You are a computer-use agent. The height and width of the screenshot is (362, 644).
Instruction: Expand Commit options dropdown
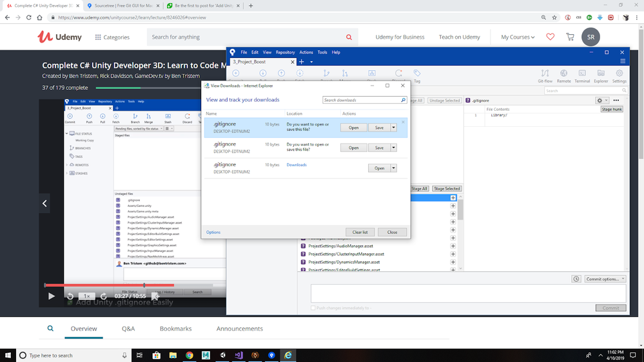tap(605, 279)
